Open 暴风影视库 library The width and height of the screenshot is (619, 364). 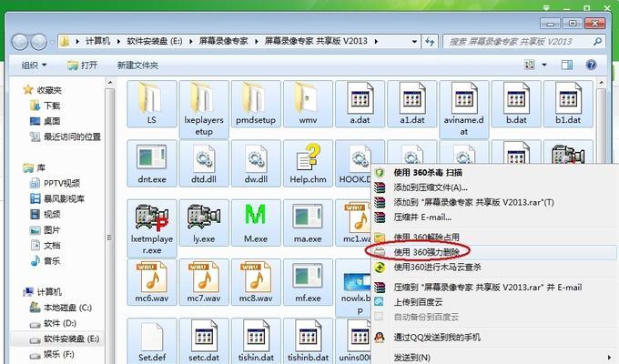[57, 198]
